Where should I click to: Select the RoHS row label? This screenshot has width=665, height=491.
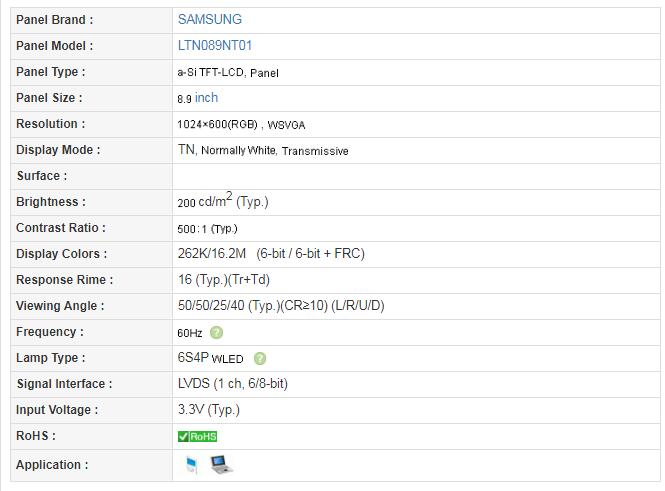point(36,436)
